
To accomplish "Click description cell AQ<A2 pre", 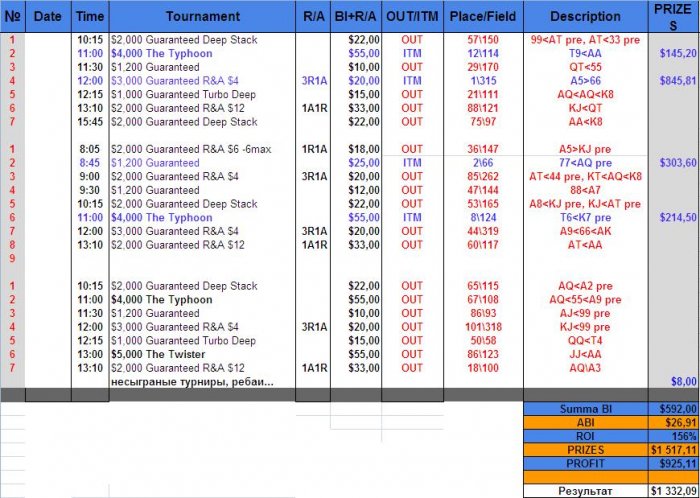I will pos(585,286).
